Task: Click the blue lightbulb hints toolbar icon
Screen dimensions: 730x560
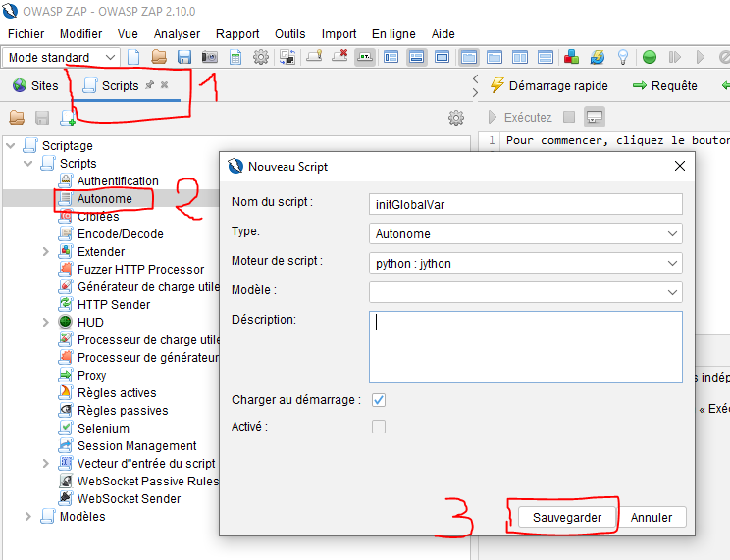Action: click(x=623, y=57)
